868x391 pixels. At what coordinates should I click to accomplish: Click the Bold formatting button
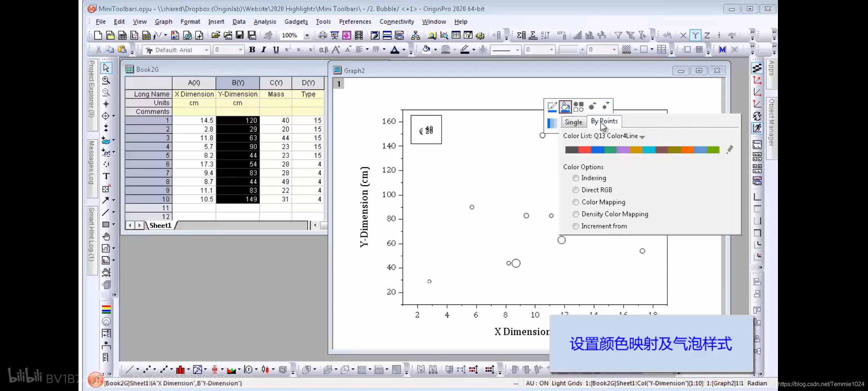(x=252, y=50)
